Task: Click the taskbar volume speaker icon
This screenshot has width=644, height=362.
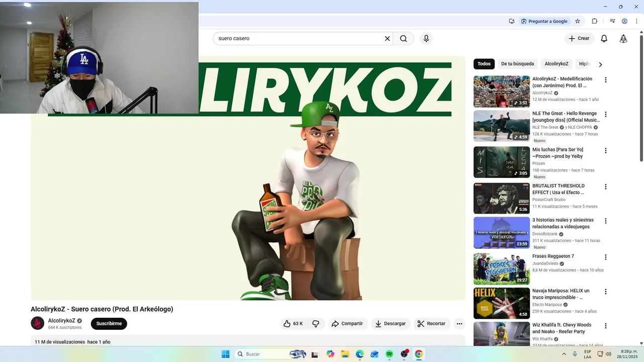Action: coord(608,354)
